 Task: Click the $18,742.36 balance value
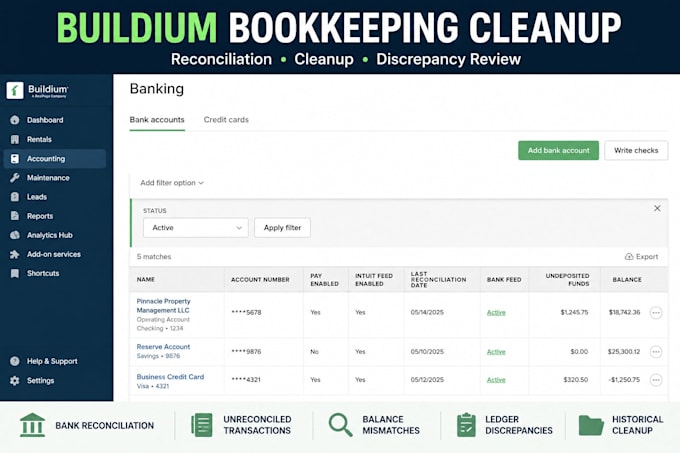[x=624, y=313]
